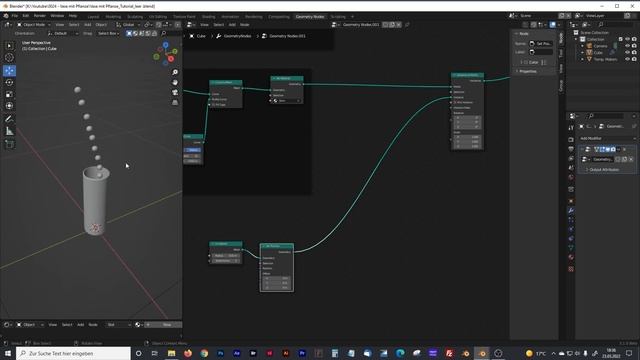Click the node Label field in sidebar
The image size is (640, 360).
pyautogui.click(x=541, y=52)
